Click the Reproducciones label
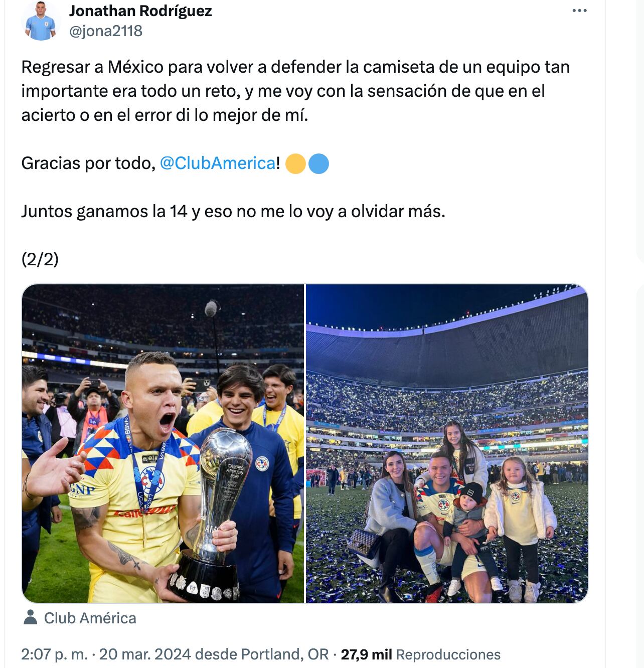Image resolution: width=644 pixels, height=668 pixels. (448, 654)
